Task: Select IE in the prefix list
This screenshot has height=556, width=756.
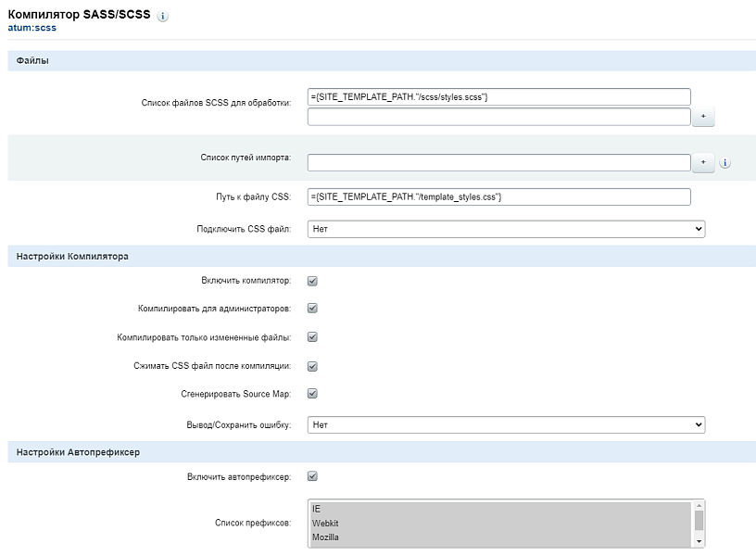Action: (500, 509)
